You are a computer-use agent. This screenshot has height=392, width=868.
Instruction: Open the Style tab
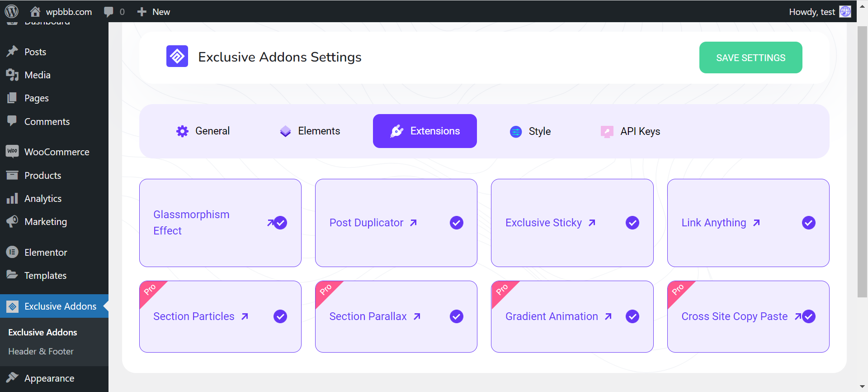pyautogui.click(x=530, y=131)
